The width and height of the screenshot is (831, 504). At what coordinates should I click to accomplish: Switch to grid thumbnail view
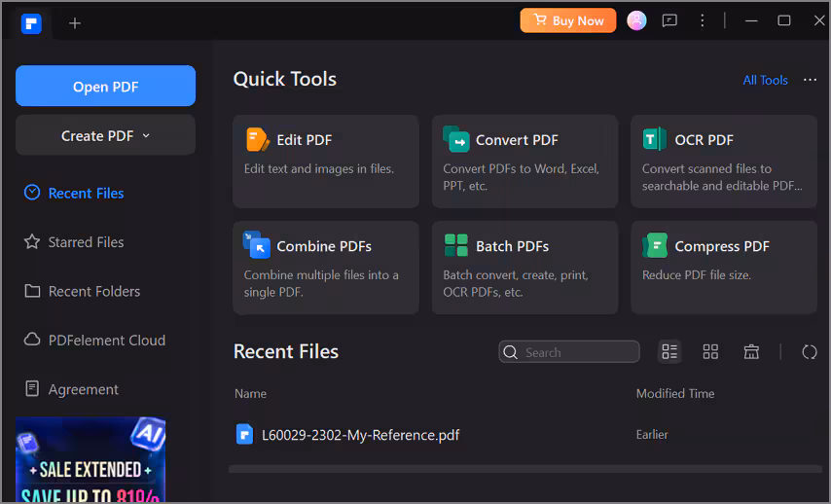point(710,352)
